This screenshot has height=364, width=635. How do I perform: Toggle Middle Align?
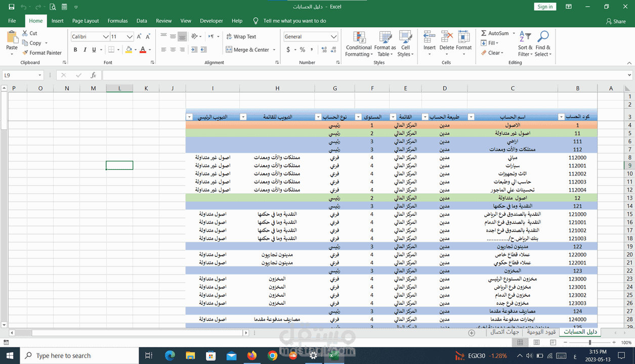click(x=173, y=36)
